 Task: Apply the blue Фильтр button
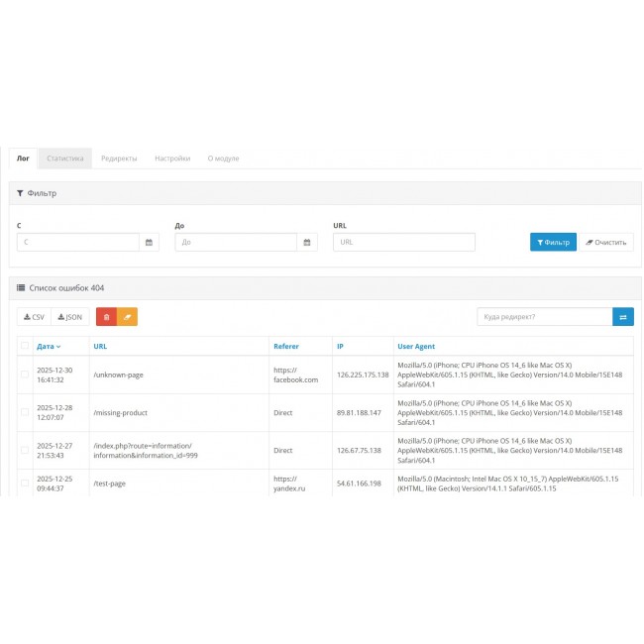[x=553, y=242]
